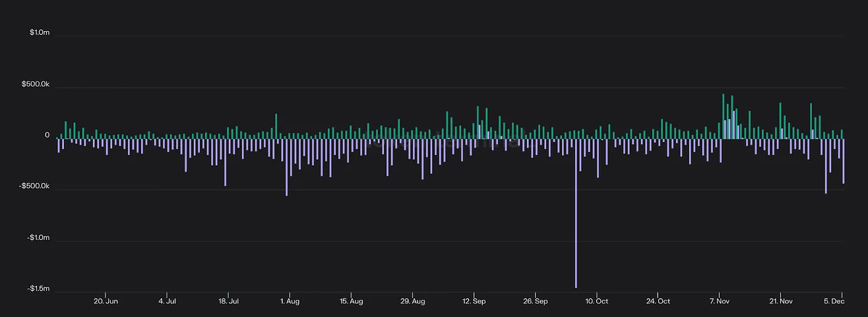The image size is (868, 317).
Task: Pick the 29. Aug date label
Action: [413, 301]
